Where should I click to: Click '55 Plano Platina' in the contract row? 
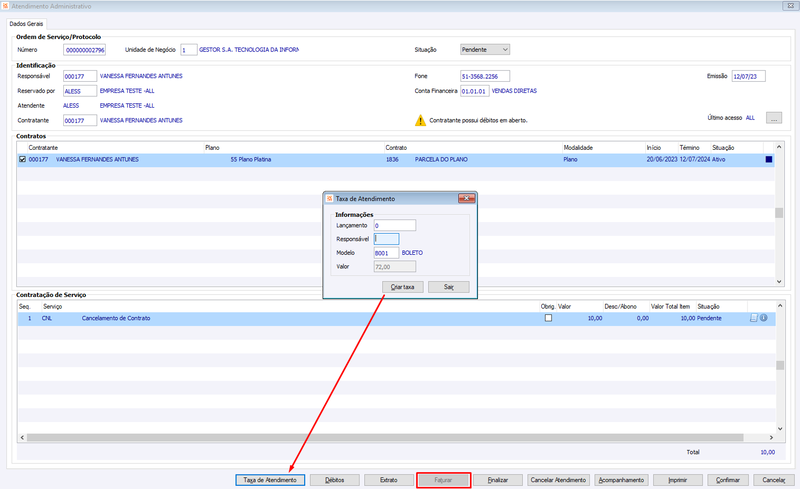click(251, 159)
